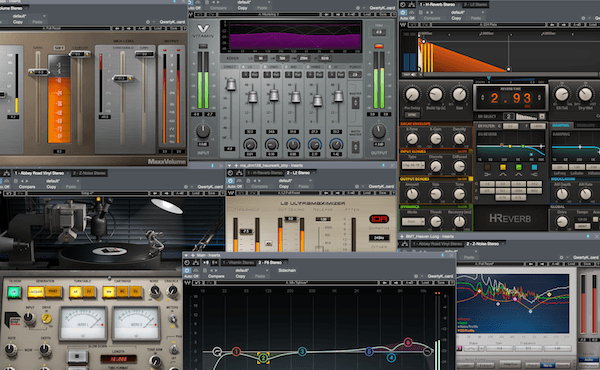The image size is (600, 370).
Task: Click the Pre Delay knob in H-Reverb
Action: [x=412, y=94]
